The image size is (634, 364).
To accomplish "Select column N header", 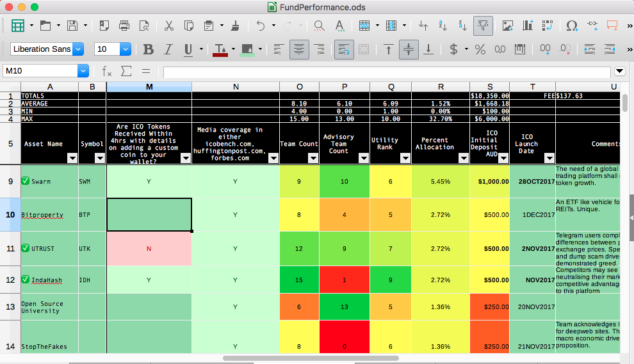I will (x=236, y=87).
